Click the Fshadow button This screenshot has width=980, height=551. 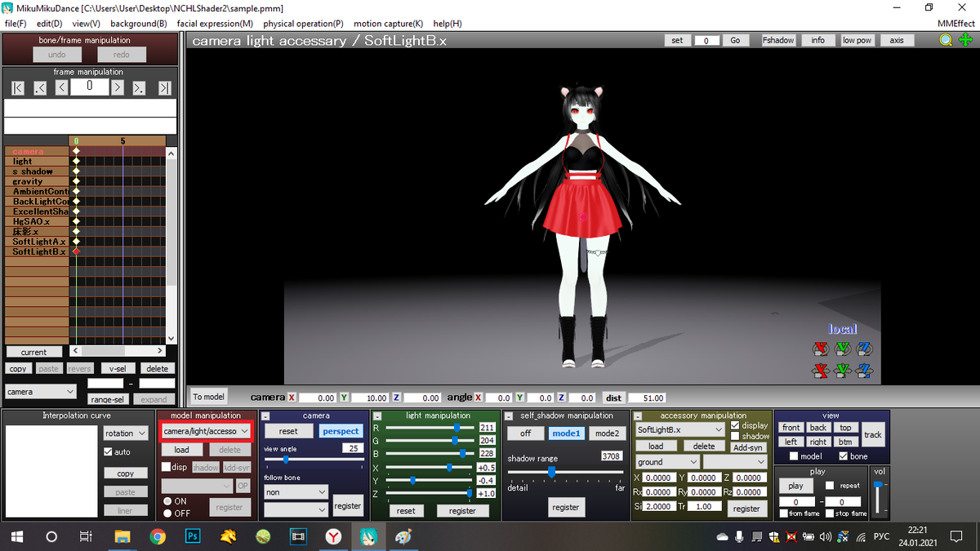point(778,40)
